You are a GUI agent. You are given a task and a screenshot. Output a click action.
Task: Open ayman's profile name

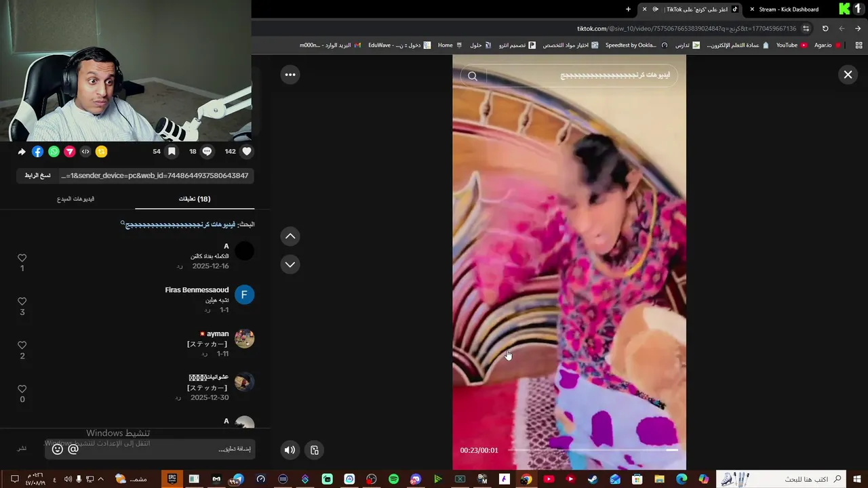click(x=218, y=333)
